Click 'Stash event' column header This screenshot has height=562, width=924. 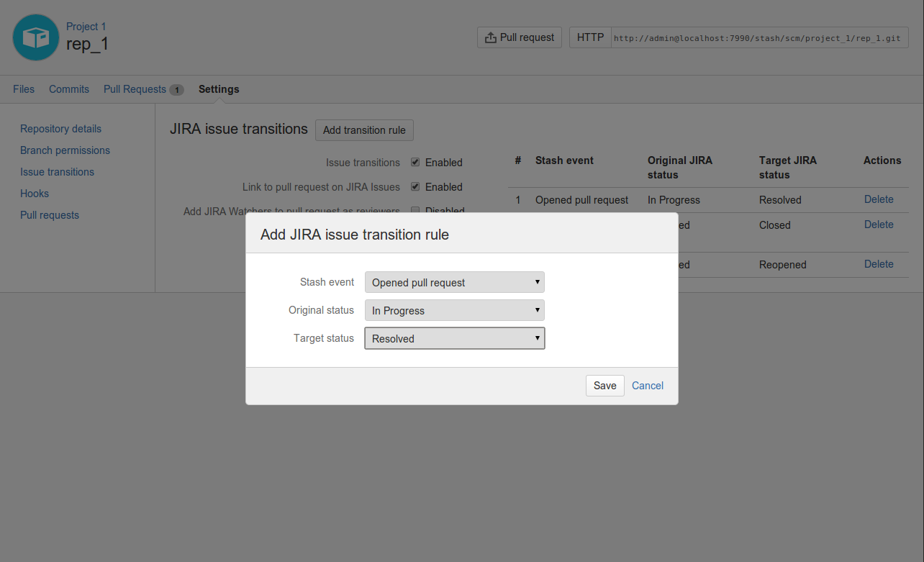pos(564,160)
